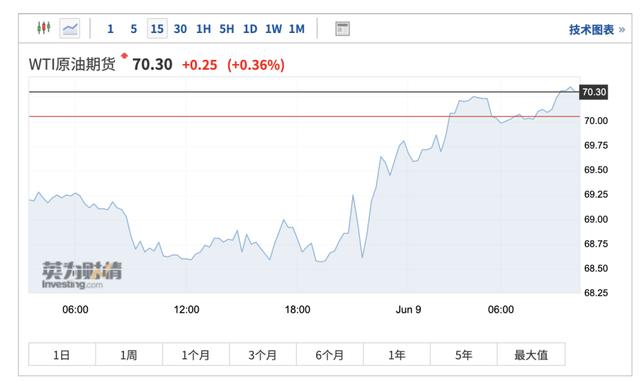The width and height of the screenshot is (640, 381).
Task: Open the news calendar icon in toolbar
Action: (x=342, y=29)
